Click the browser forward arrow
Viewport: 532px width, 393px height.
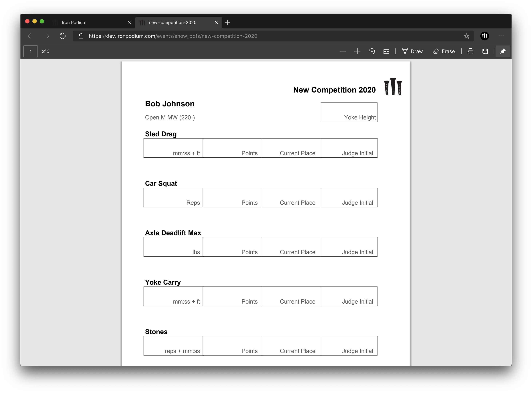coord(46,36)
